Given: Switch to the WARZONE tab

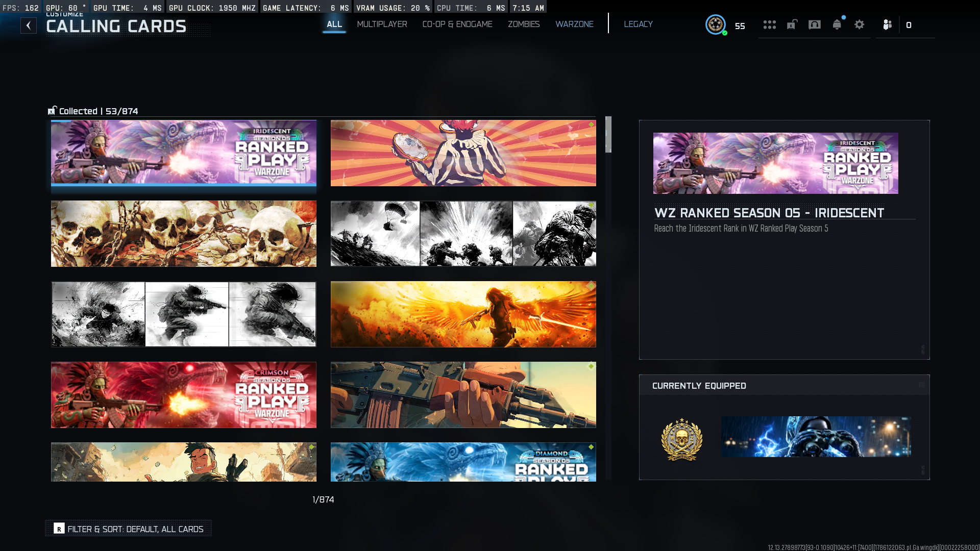Looking at the screenshot, I should (574, 24).
